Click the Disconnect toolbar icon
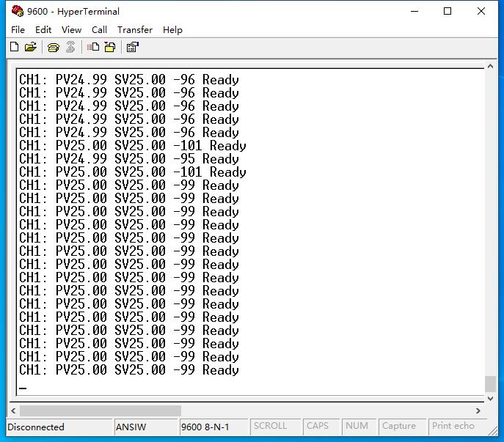Screen dimensions: 504x442 (x=70, y=47)
